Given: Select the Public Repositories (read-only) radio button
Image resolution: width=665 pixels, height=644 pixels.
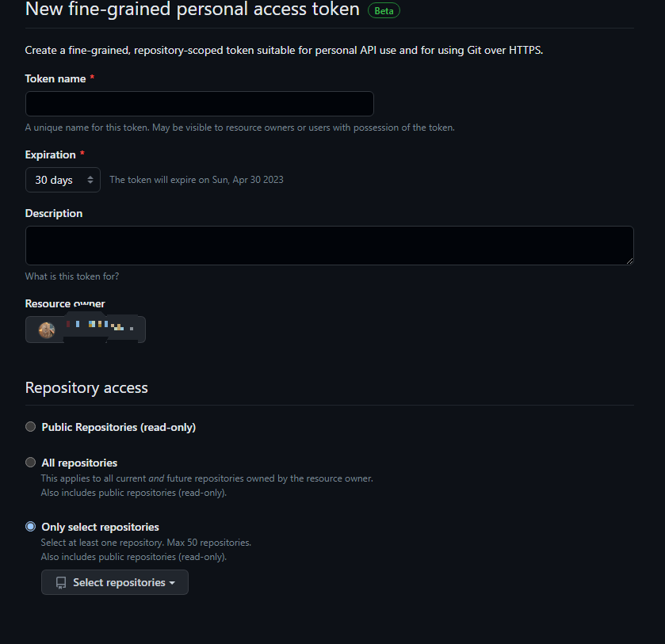Looking at the screenshot, I should [x=31, y=426].
